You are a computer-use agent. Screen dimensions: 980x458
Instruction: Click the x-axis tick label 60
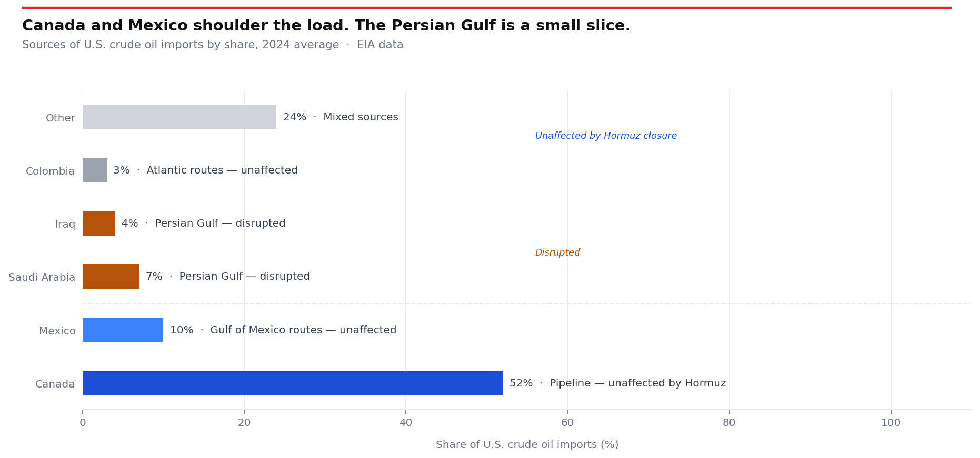(567, 423)
